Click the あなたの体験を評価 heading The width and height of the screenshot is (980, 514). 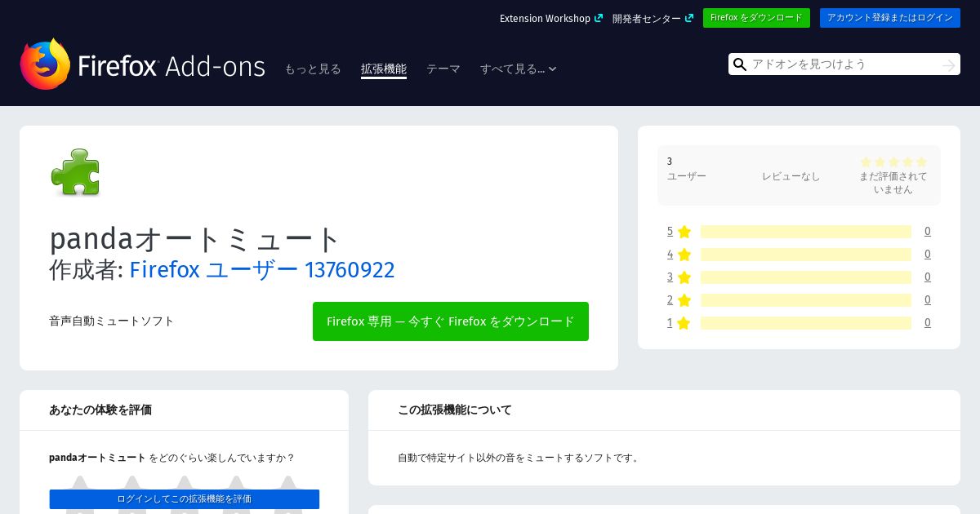pyautogui.click(x=100, y=410)
